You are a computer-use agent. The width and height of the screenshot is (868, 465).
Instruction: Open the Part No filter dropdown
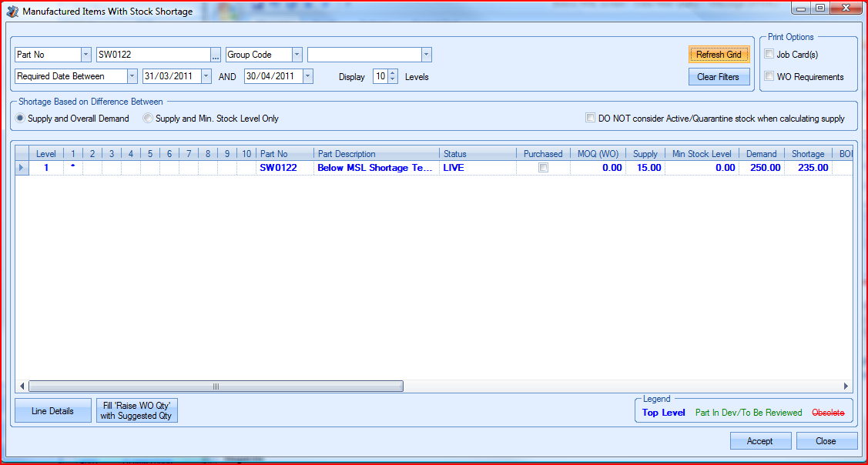[x=85, y=55]
